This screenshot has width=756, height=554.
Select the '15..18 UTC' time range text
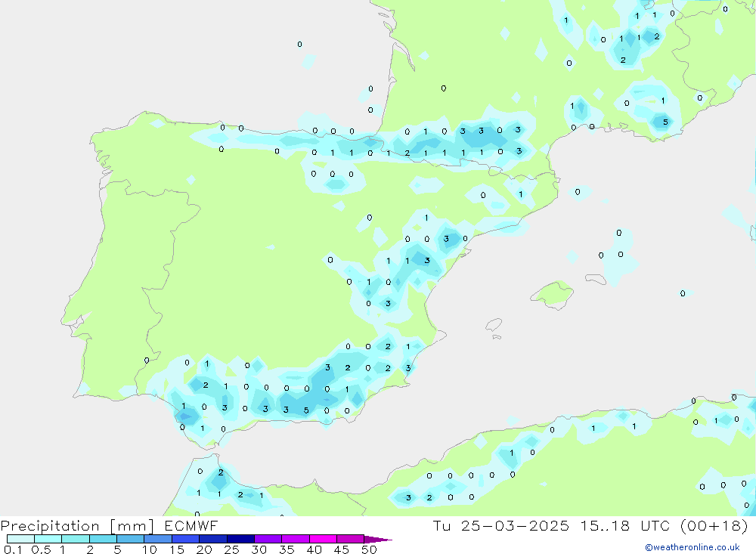627,525
